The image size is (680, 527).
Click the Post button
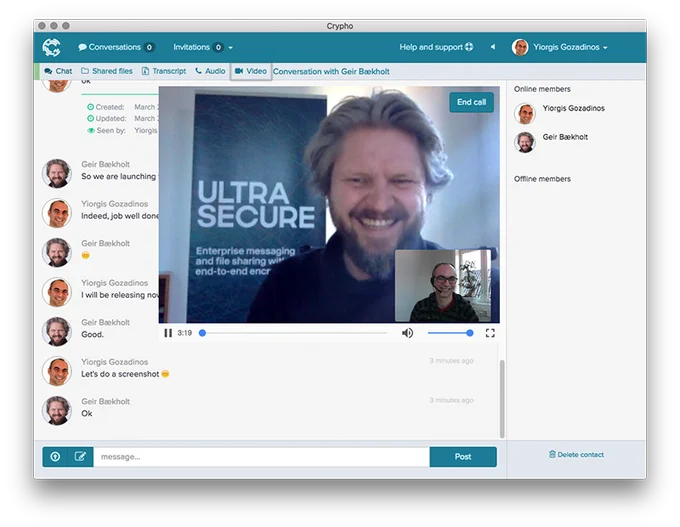coord(463,457)
